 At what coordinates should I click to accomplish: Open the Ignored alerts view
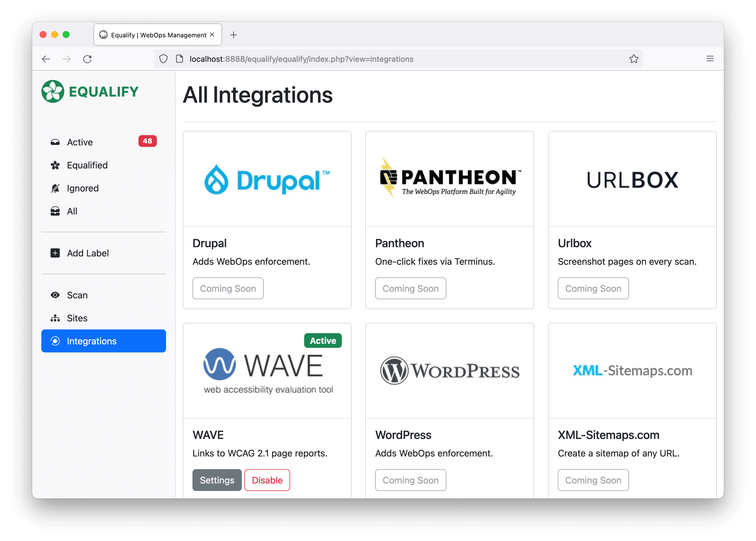103,188
